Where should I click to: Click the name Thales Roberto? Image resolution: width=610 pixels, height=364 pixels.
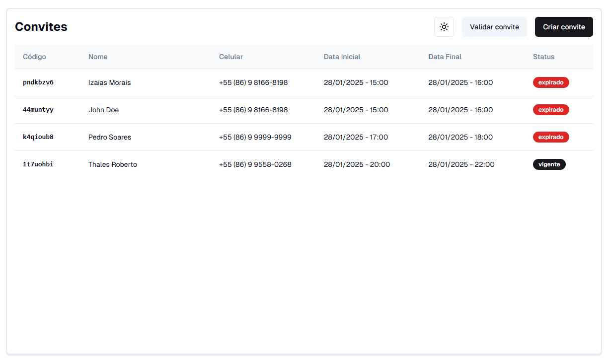click(113, 164)
